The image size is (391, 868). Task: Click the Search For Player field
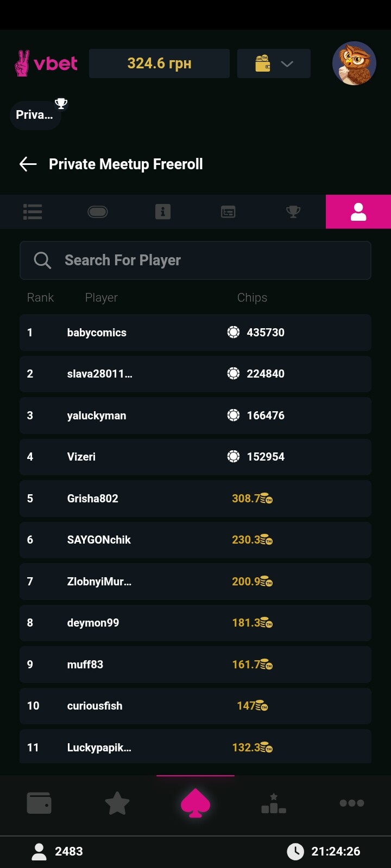pos(195,260)
